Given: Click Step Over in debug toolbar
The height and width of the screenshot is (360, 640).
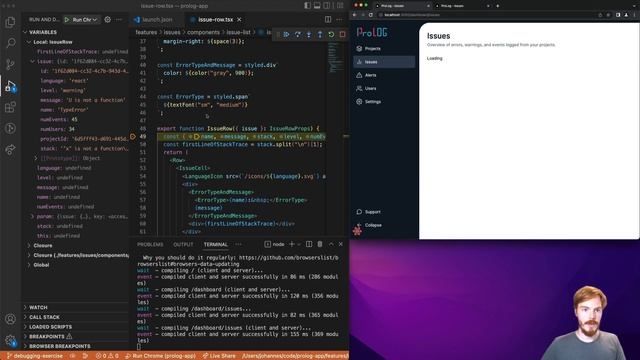Looking at the screenshot, I should click(x=298, y=34).
